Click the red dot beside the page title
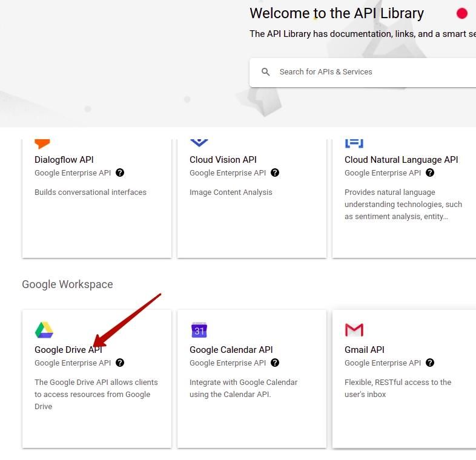 tap(462, 13)
